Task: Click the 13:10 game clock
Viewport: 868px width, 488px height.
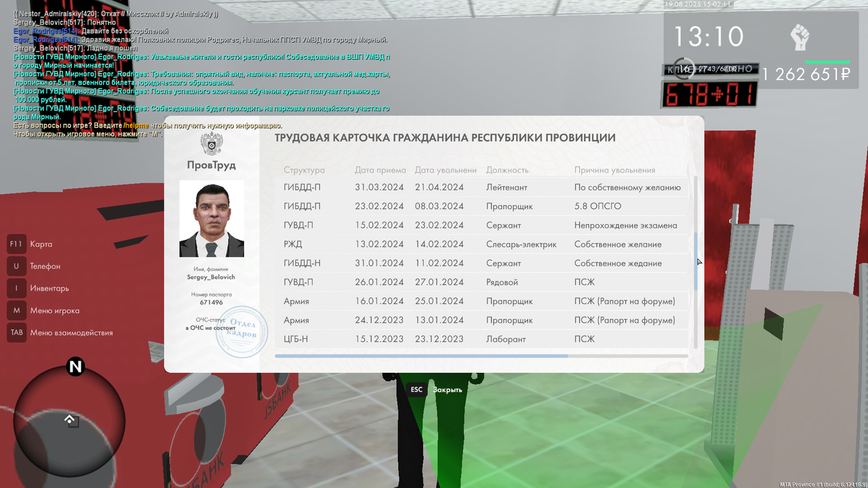Action: [x=708, y=37]
